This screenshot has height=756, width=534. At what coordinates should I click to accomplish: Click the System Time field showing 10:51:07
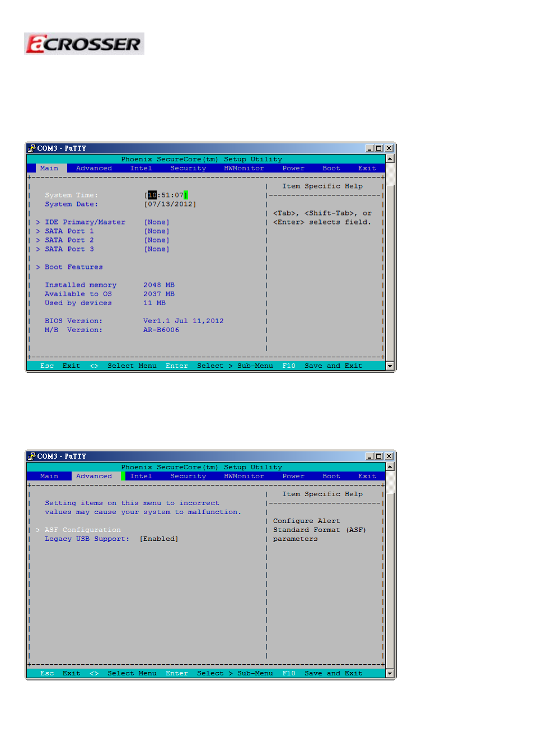point(166,195)
